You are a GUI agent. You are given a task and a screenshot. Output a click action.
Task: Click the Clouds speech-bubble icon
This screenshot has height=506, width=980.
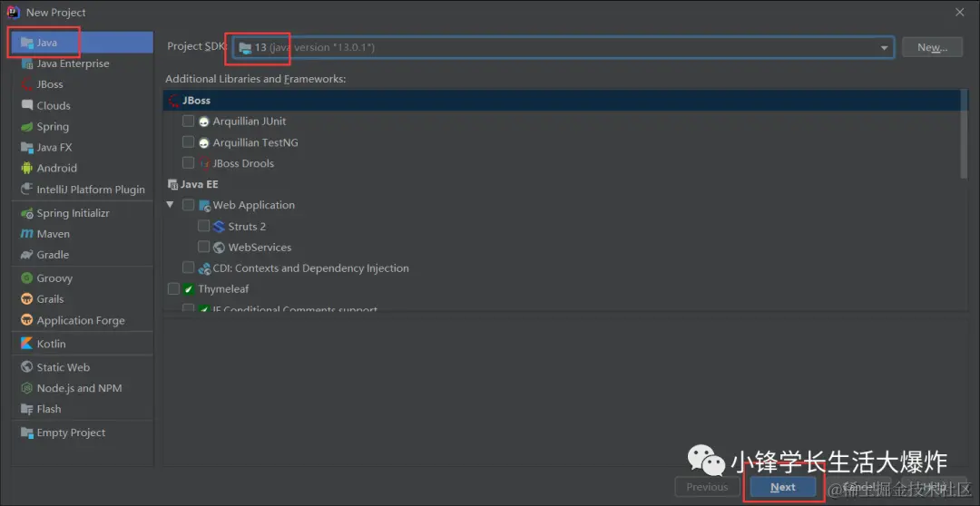click(x=27, y=105)
